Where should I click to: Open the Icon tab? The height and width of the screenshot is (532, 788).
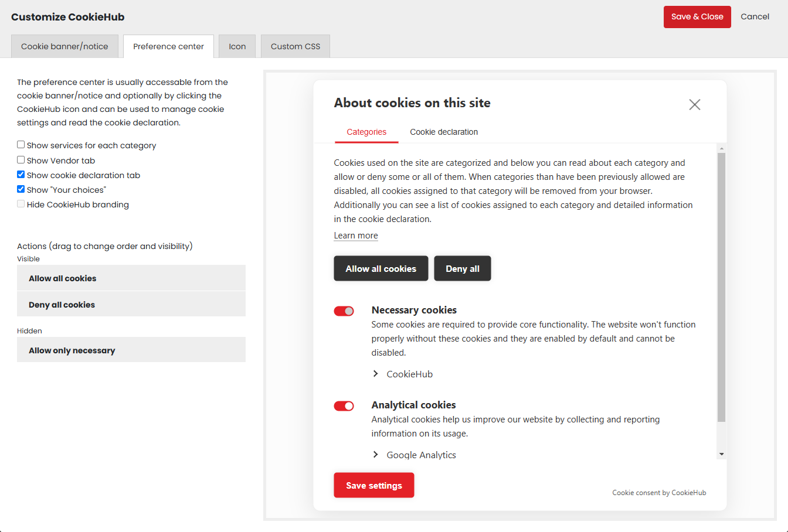tap(237, 46)
